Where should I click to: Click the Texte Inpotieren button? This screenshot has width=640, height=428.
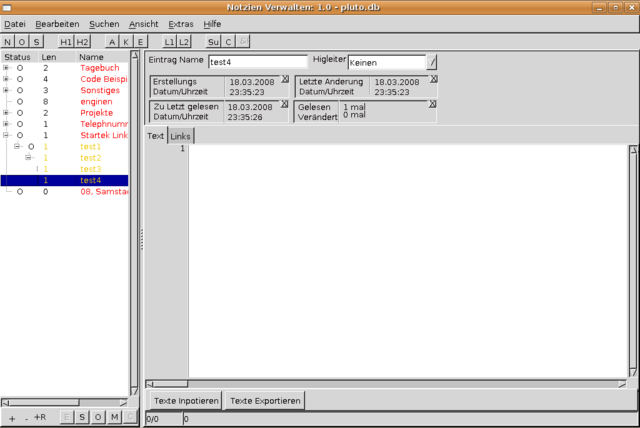click(185, 400)
